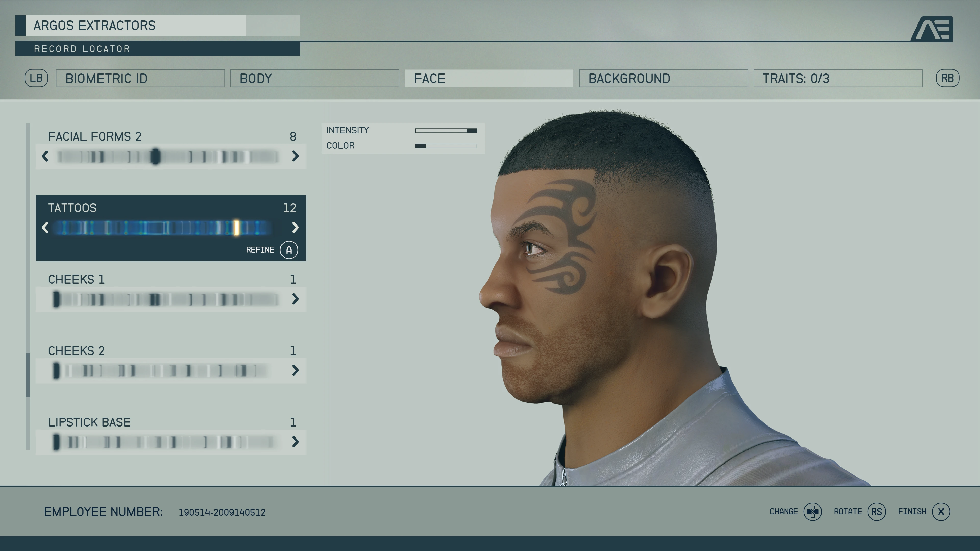Advance Facial Forms 2 to next
980x551 pixels.
295,156
